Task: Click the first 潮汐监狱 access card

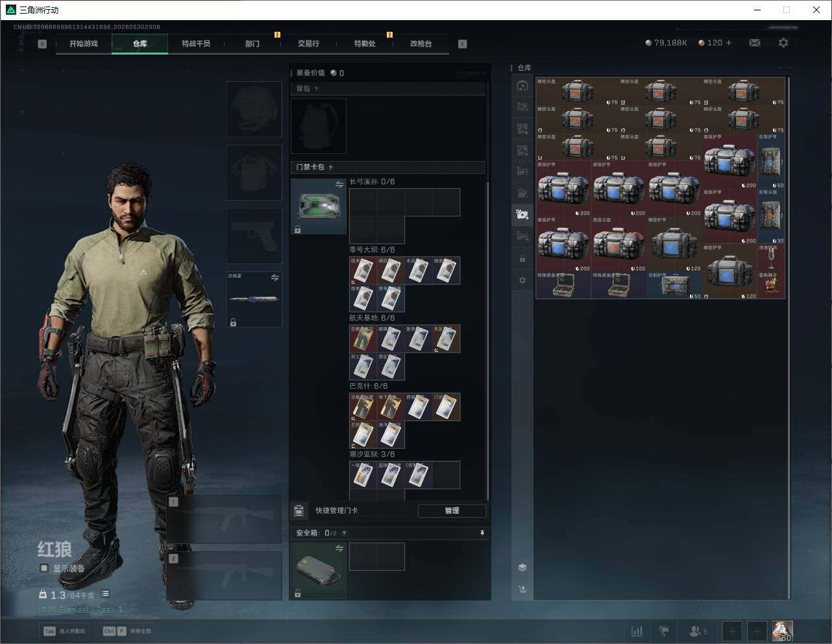Action: tap(363, 475)
